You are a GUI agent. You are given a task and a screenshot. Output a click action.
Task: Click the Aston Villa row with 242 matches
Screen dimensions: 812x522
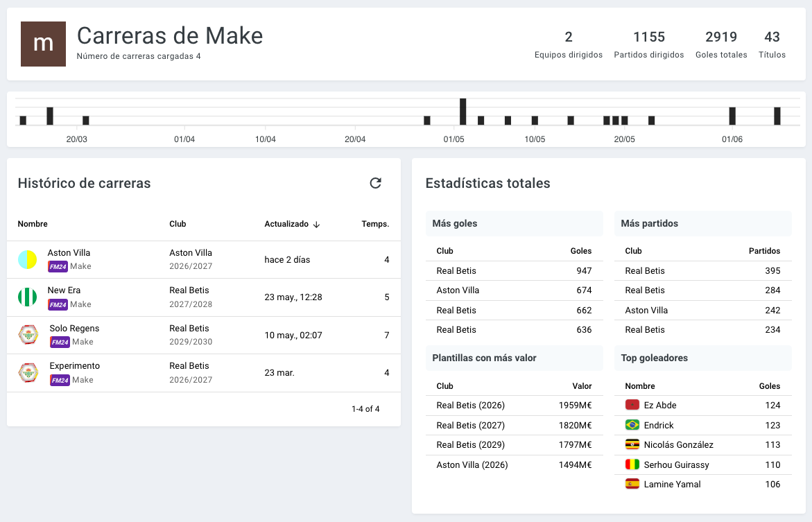702,310
